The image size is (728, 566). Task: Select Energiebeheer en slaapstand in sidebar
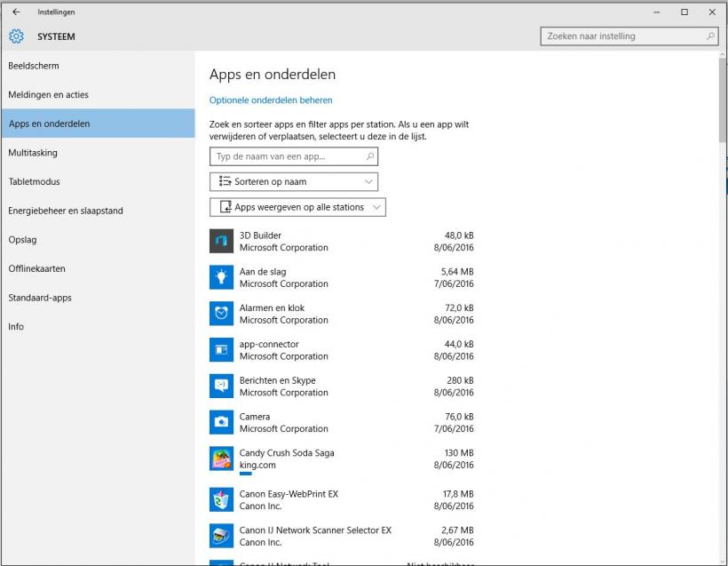click(x=66, y=211)
